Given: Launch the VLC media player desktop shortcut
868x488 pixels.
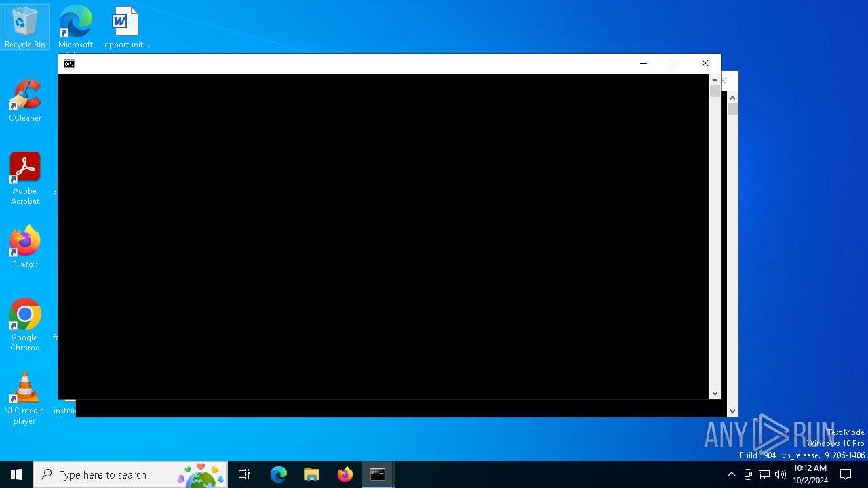Looking at the screenshot, I should (x=25, y=399).
